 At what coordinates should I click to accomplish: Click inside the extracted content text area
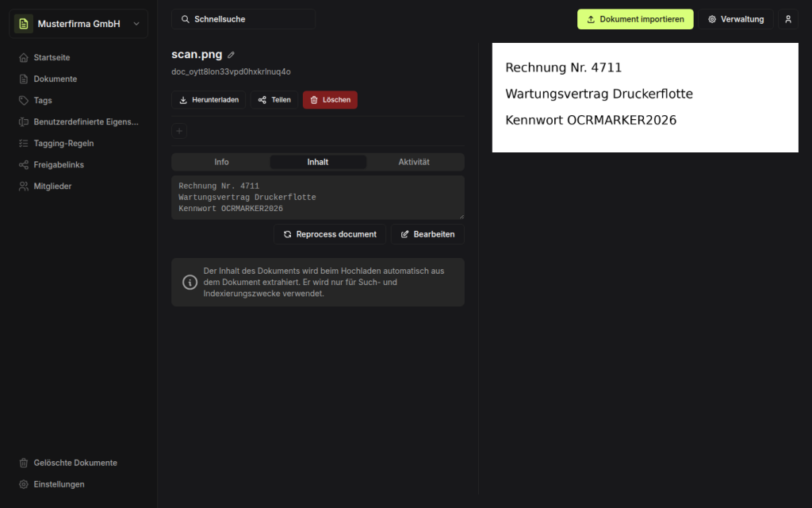pyautogui.click(x=318, y=198)
